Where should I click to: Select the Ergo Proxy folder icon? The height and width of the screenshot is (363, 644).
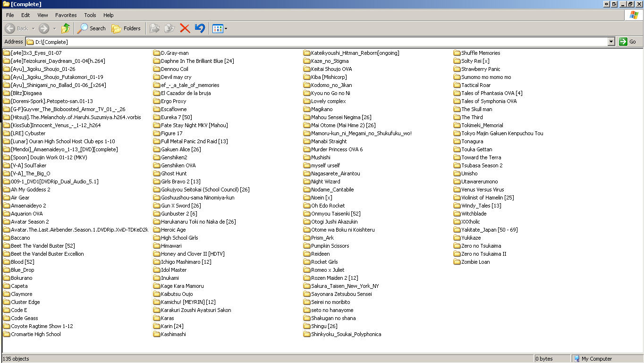[157, 101]
